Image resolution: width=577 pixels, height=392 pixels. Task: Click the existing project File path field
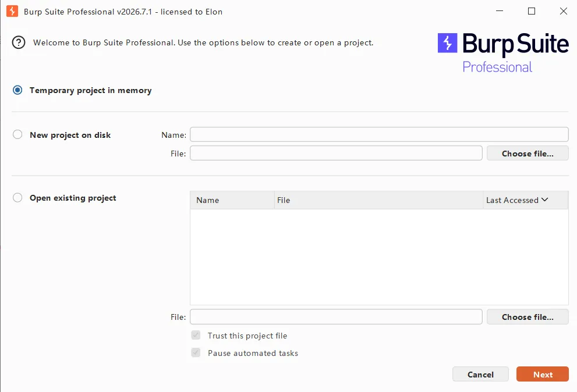coord(336,316)
